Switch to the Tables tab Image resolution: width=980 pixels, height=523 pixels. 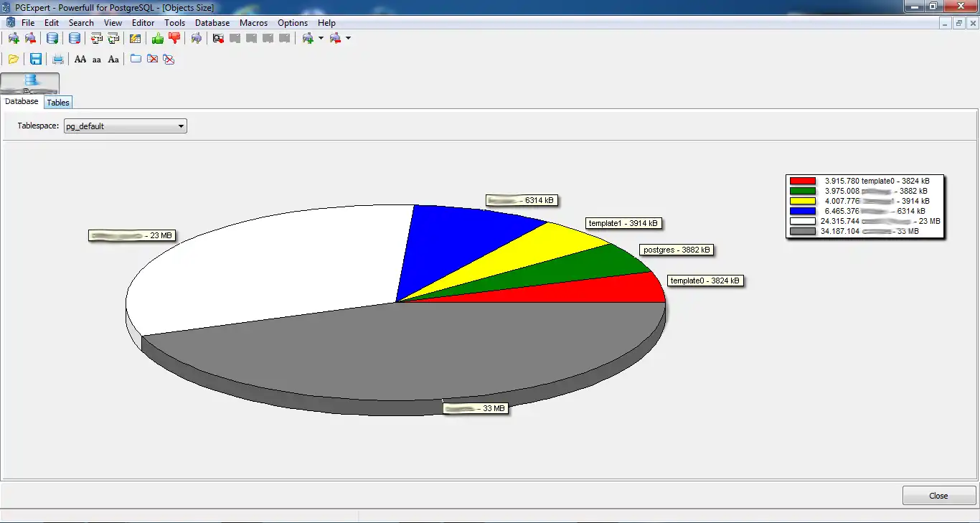click(x=58, y=103)
